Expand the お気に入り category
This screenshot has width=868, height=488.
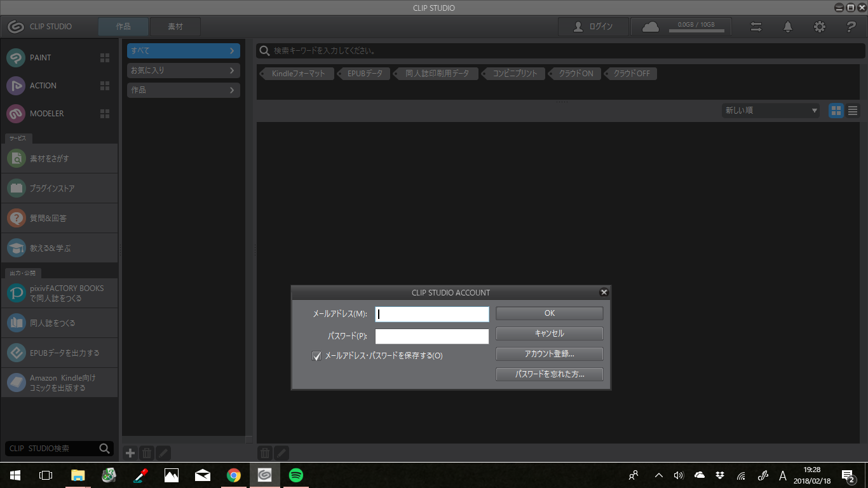point(184,70)
